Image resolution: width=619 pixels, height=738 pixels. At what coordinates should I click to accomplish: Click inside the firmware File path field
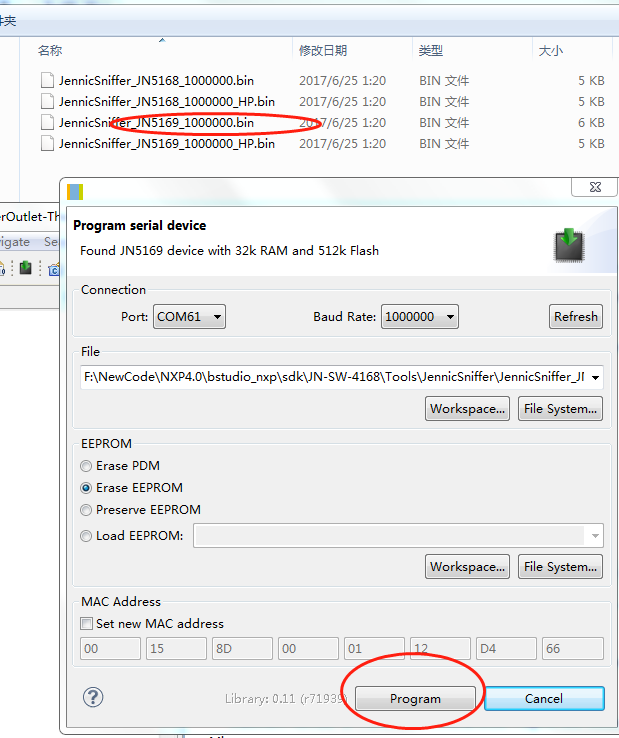(334, 377)
